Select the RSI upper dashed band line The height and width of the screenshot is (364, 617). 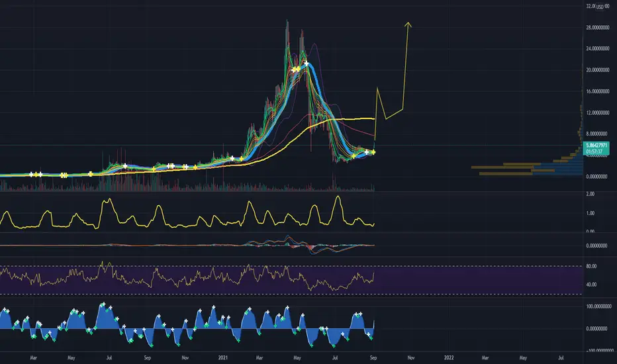point(291,267)
